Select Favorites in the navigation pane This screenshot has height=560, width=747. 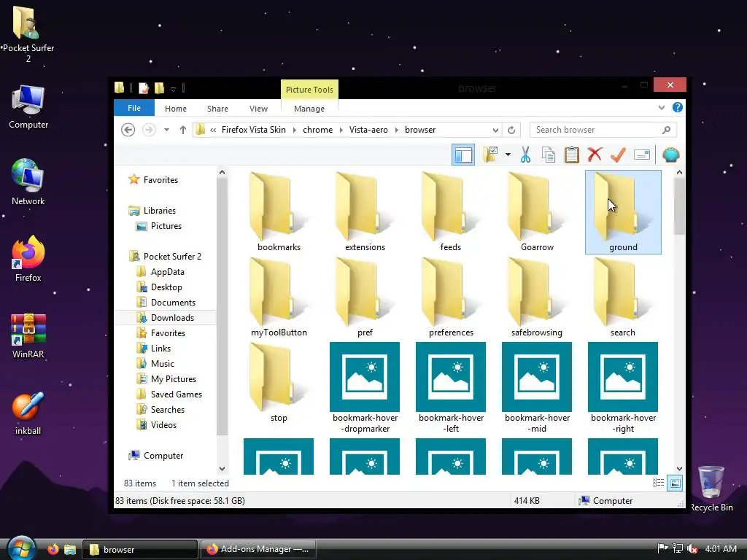[x=160, y=179]
